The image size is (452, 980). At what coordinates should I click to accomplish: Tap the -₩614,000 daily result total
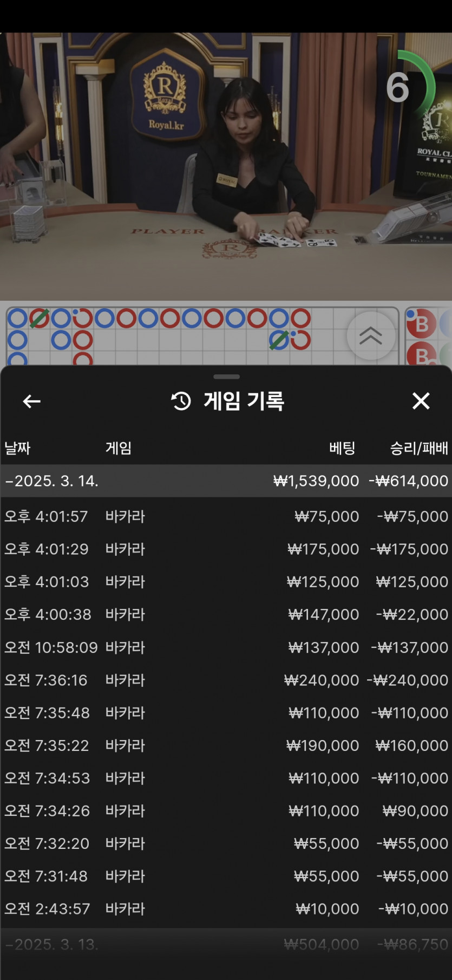(409, 481)
